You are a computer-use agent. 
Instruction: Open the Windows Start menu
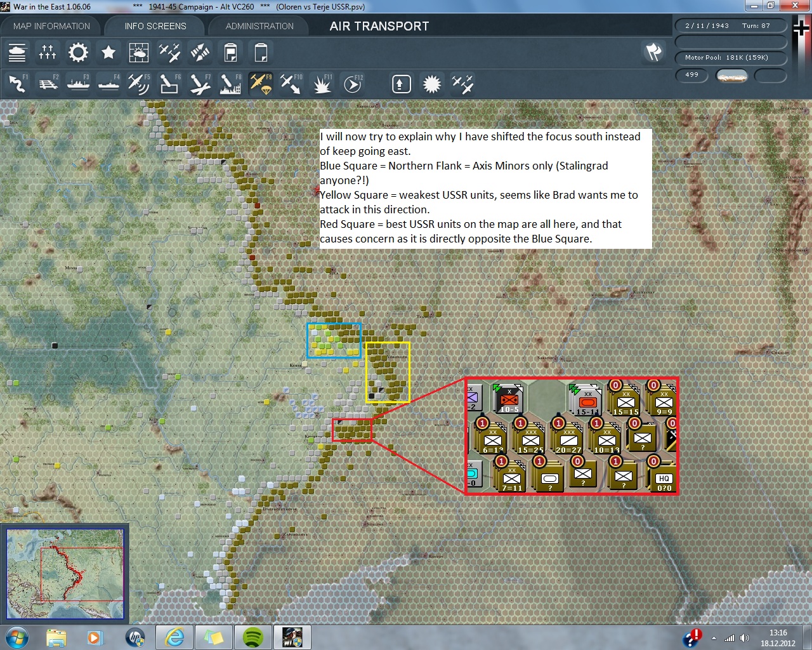[17, 637]
